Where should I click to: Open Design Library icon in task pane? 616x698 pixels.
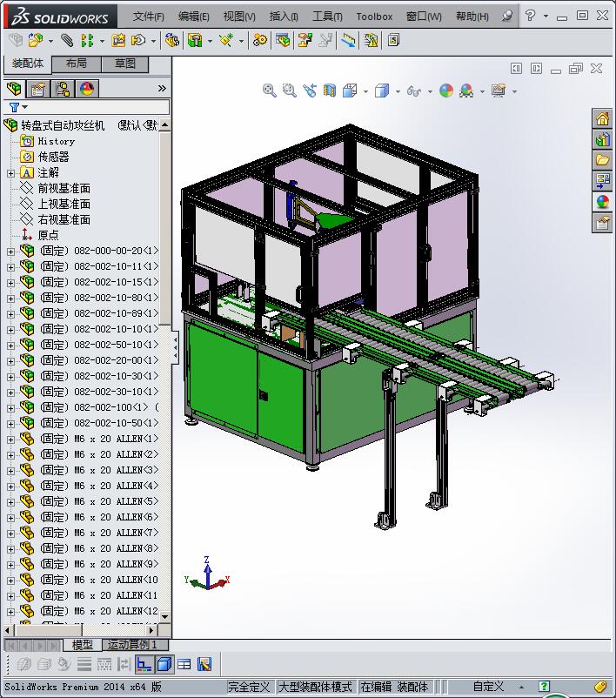click(602, 139)
